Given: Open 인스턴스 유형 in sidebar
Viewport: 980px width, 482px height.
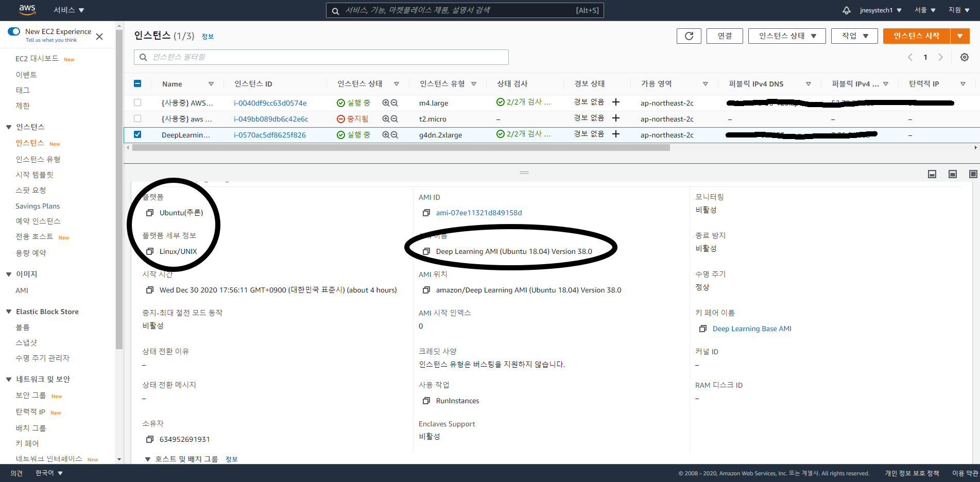Looking at the screenshot, I should click(38, 159).
